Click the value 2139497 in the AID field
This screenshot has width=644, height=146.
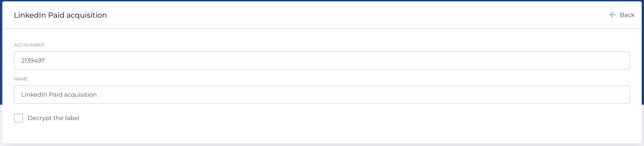pyautogui.click(x=33, y=61)
